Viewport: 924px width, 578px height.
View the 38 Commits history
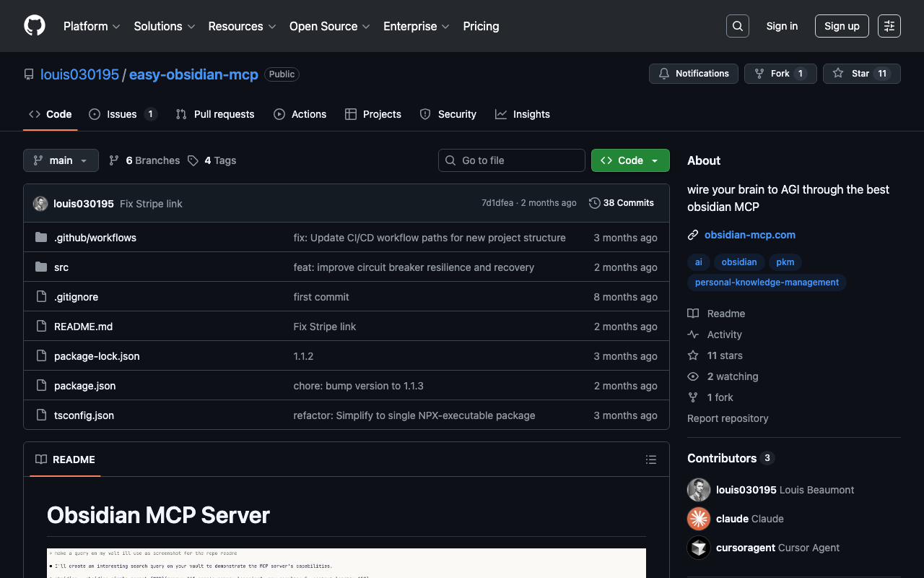click(622, 203)
